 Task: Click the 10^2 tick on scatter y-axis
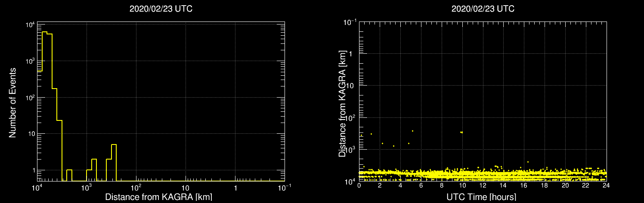[x=351, y=117]
